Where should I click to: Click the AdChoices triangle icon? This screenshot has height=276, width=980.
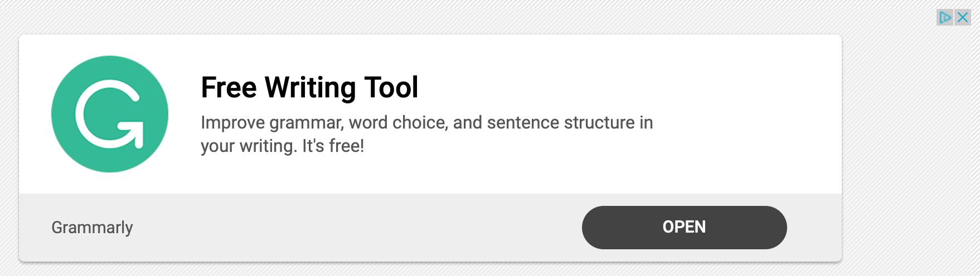[945, 17]
